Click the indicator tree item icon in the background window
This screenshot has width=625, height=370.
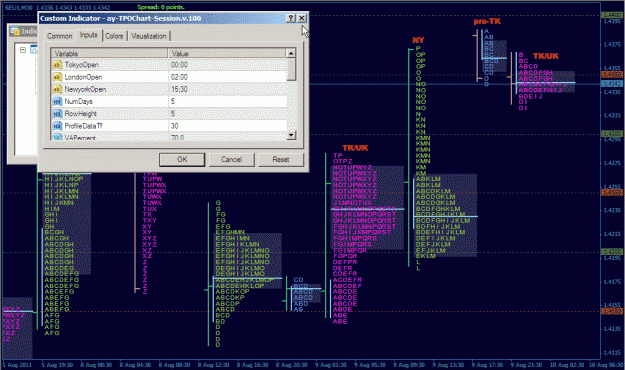point(34,49)
